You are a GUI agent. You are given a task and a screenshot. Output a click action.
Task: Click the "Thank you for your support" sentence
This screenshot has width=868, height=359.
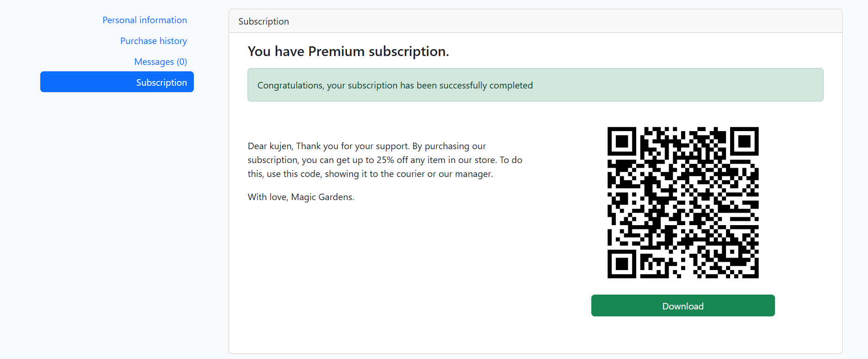[x=353, y=146]
